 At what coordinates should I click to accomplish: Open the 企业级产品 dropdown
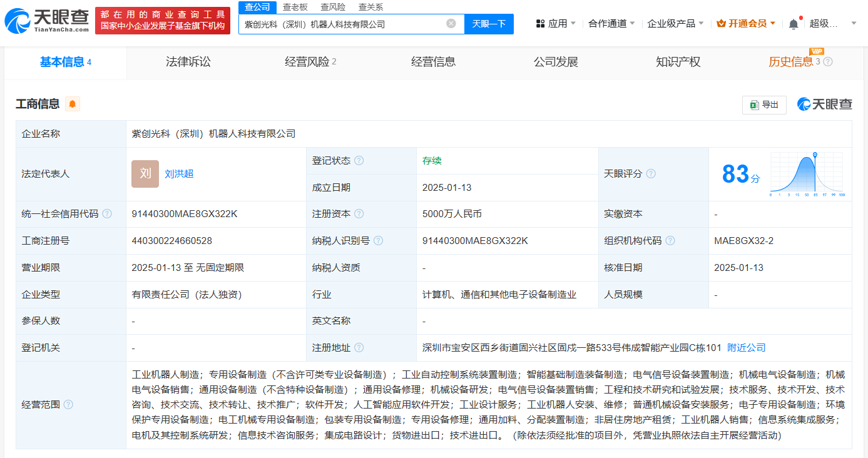click(x=675, y=24)
